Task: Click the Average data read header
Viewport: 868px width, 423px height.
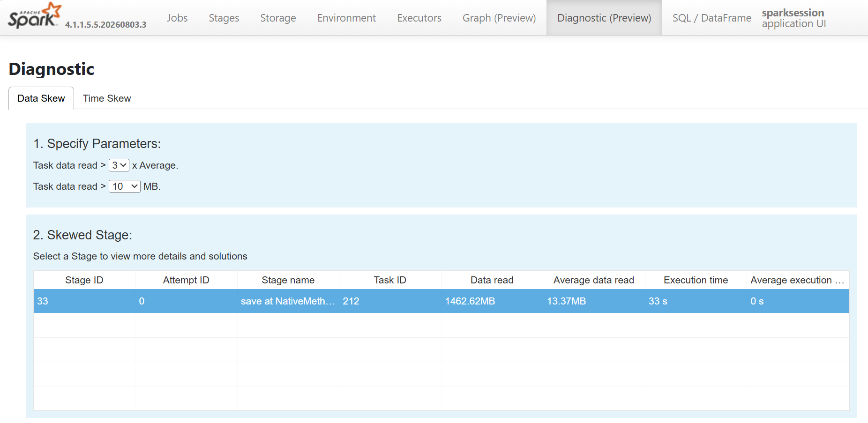Action: 594,280
